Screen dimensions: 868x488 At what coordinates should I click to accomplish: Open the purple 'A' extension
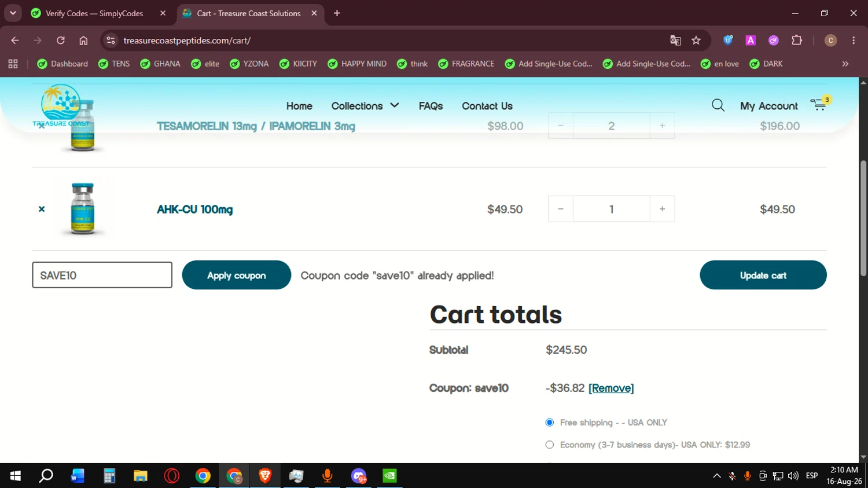(x=751, y=41)
